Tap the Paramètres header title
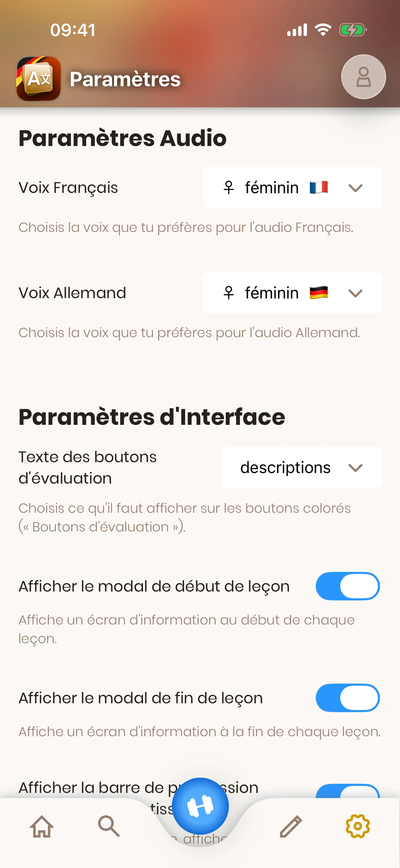 pyautogui.click(x=125, y=79)
